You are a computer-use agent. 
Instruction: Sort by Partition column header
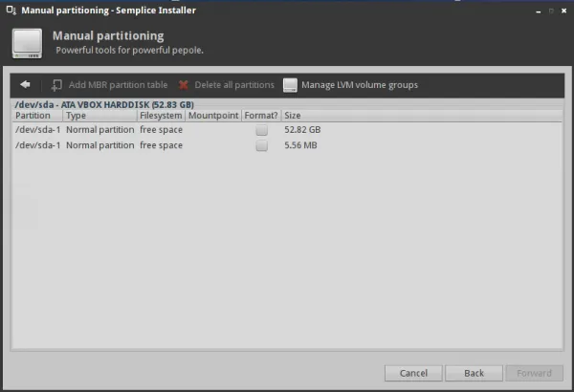37,116
